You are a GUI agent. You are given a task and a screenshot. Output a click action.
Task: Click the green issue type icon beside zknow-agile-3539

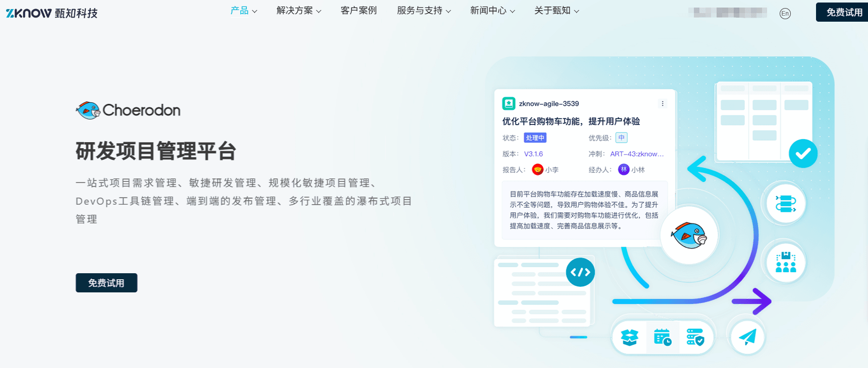tap(509, 104)
